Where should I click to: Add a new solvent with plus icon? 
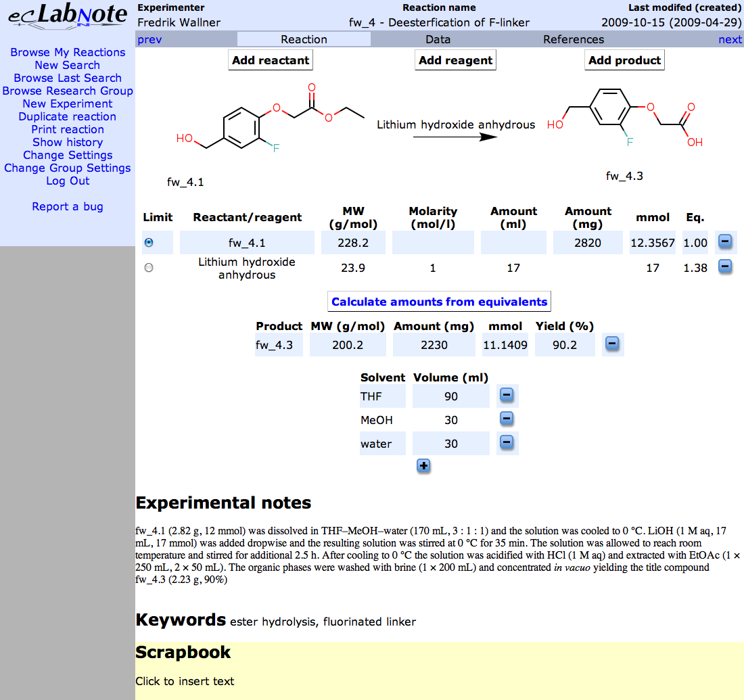[x=423, y=466]
